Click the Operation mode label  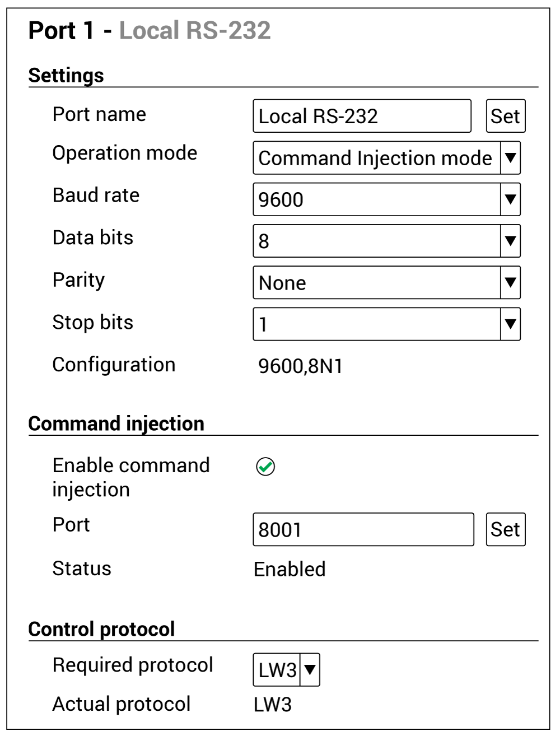click(x=125, y=153)
